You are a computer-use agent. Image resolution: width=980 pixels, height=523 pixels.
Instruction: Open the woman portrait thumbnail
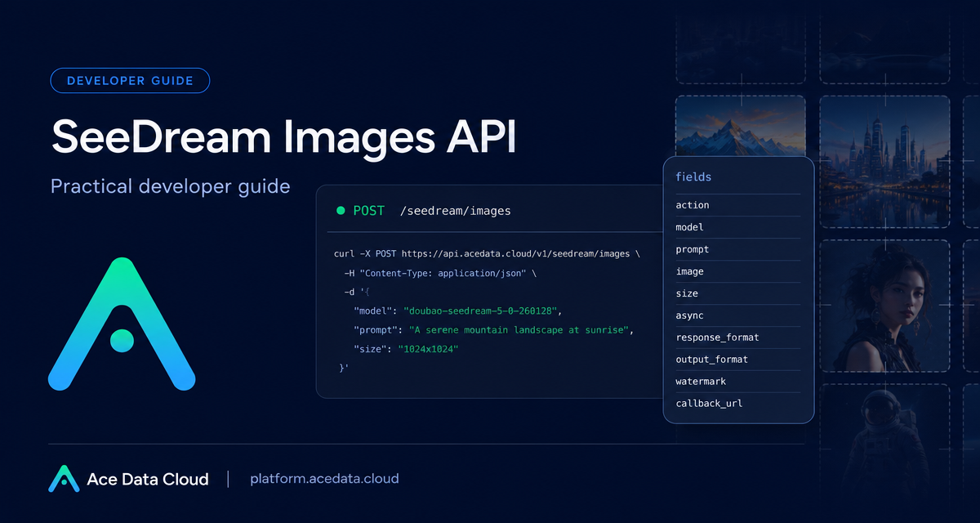[x=884, y=306]
